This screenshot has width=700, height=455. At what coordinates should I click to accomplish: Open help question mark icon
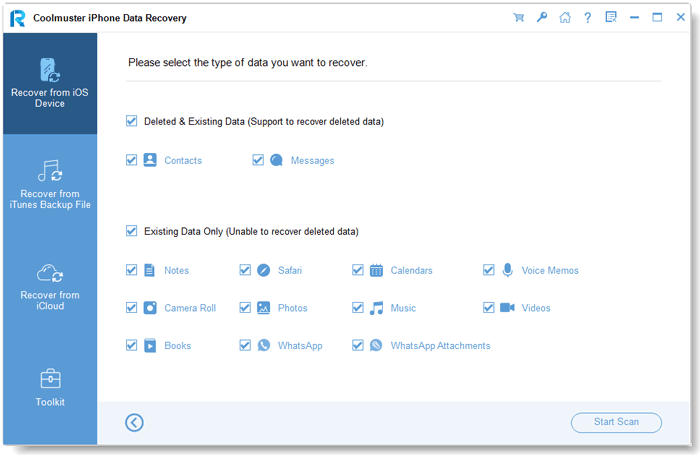click(x=588, y=17)
